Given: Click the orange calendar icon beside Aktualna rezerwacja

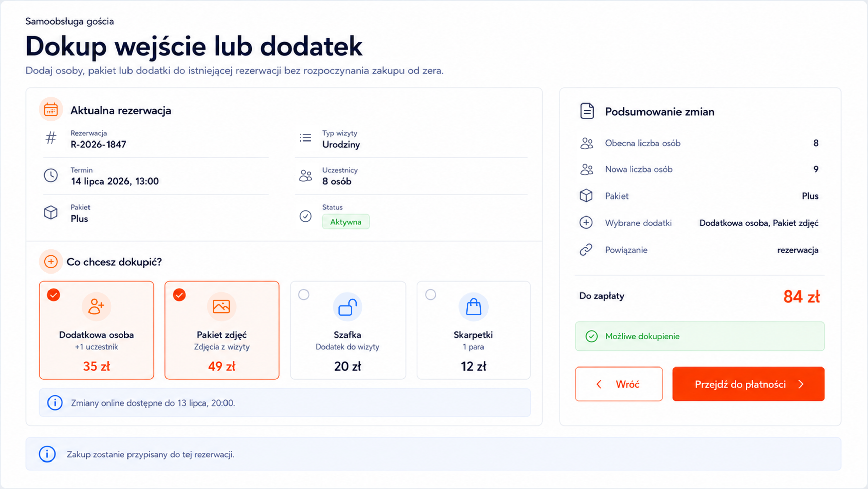Looking at the screenshot, I should (x=51, y=110).
